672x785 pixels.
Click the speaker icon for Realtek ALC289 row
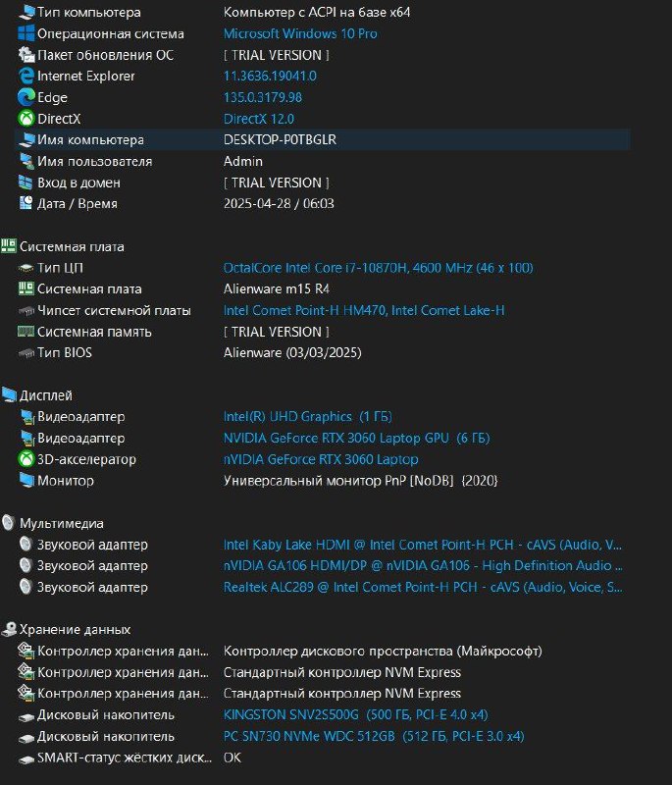click(x=26, y=586)
